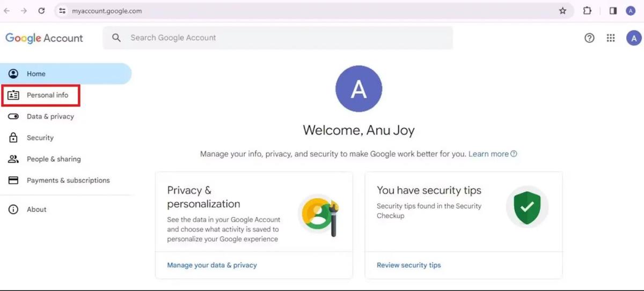
Task: Click the Privacy card description text
Action: [x=224, y=229]
